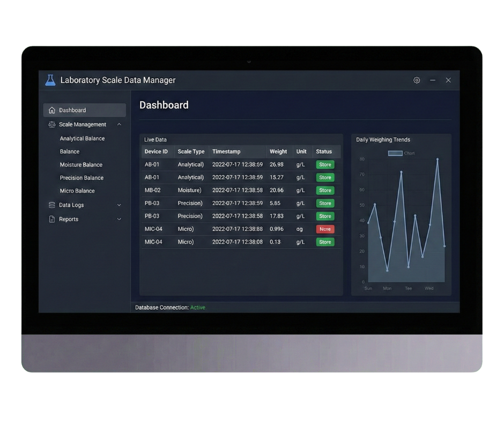The image size is (504, 423).
Task: Open Analytical Balance in the sidebar
Action: pyautogui.click(x=82, y=138)
